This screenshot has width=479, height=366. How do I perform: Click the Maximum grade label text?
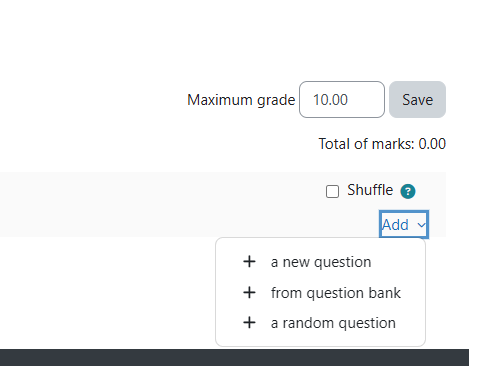(241, 100)
